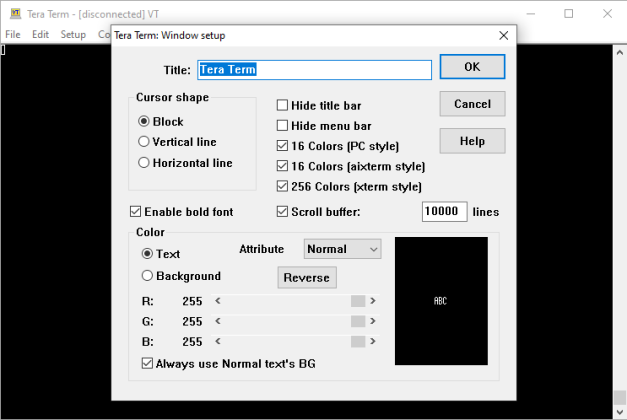627x420 pixels.
Task: Click the Cancel button
Action: 472,104
